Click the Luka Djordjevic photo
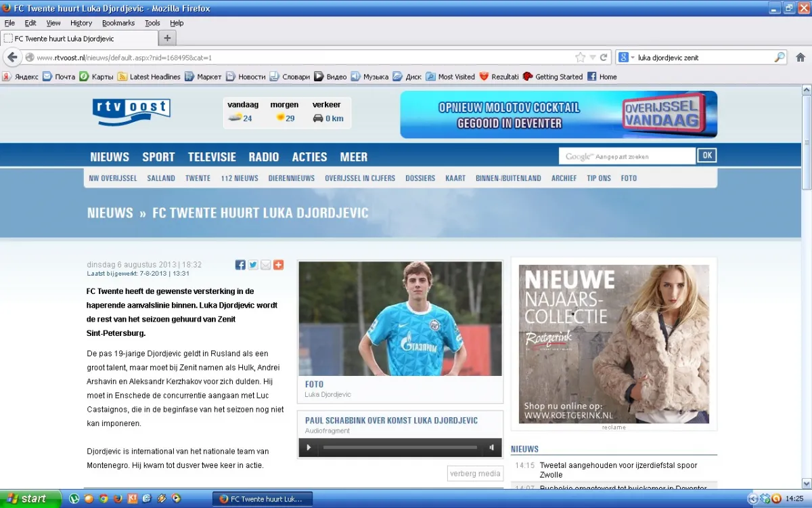Viewport: 812px width, 508px height. 401,318
